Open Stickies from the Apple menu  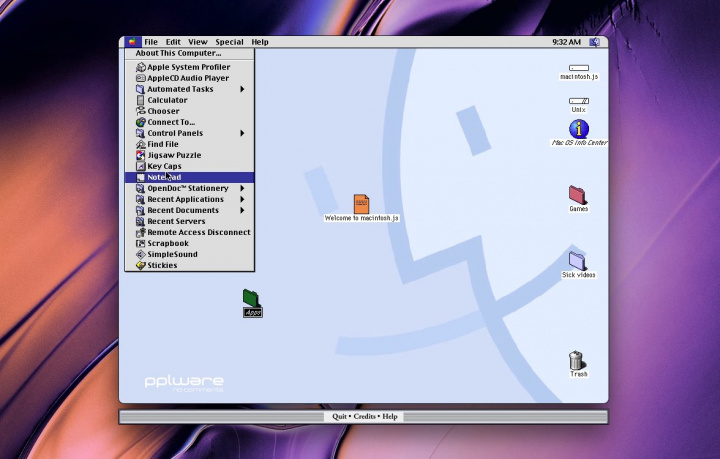pyautogui.click(x=162, y=265)
